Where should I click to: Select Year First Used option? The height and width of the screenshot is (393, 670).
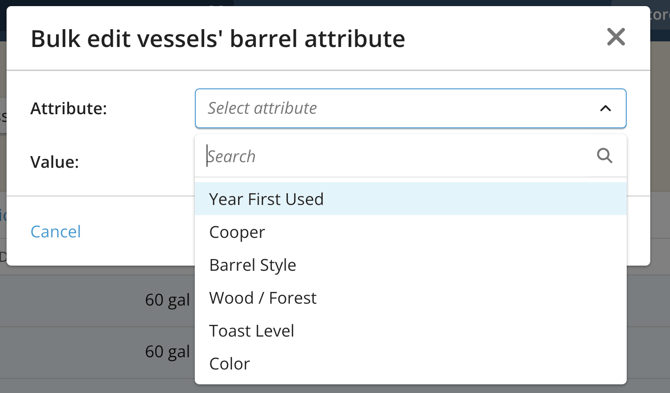coord(411,199)
